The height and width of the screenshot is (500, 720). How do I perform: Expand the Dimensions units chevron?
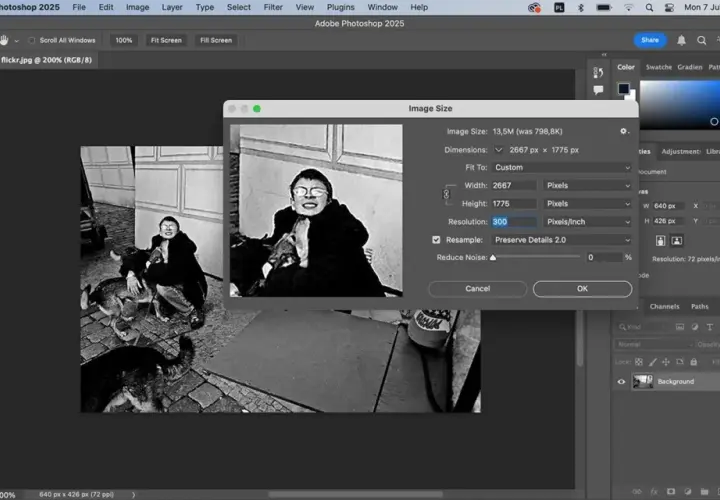[498, 150]
